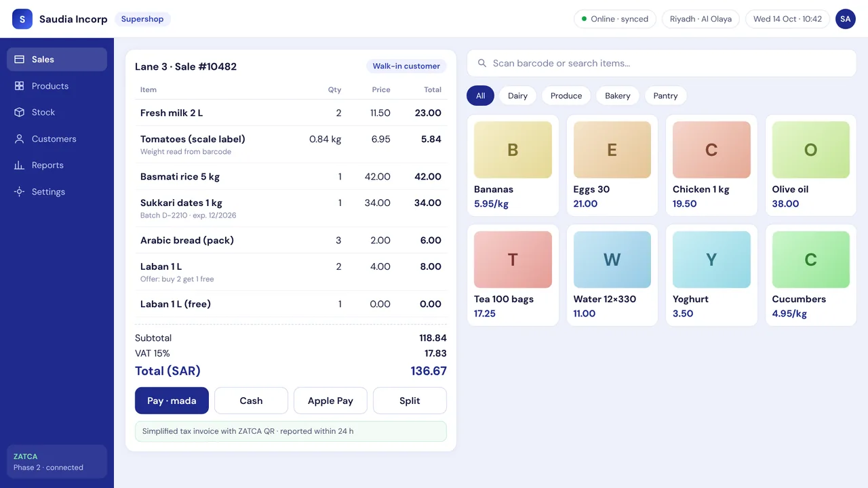Screen dimensions: 868x488
Task: Click the Walk-in customer badge
Action: click(406, 66)
